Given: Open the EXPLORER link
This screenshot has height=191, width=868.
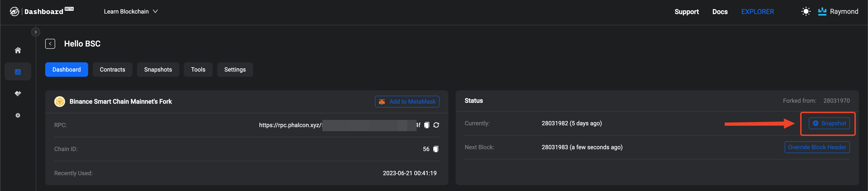Looking at the screenshot, I should point(757,12).
